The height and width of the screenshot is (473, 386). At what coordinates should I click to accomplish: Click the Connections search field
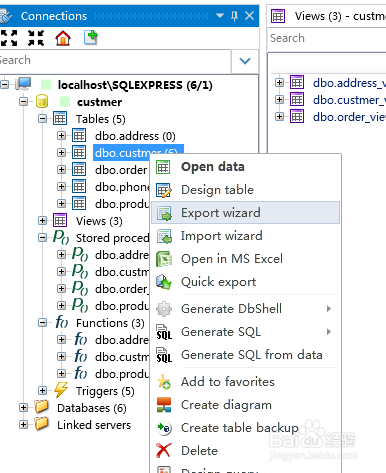coord(115,61)
